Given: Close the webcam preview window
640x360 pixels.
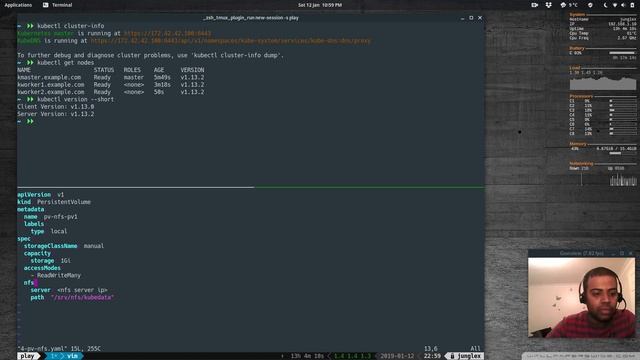Looking at the screenshot, I should (631, 253).
